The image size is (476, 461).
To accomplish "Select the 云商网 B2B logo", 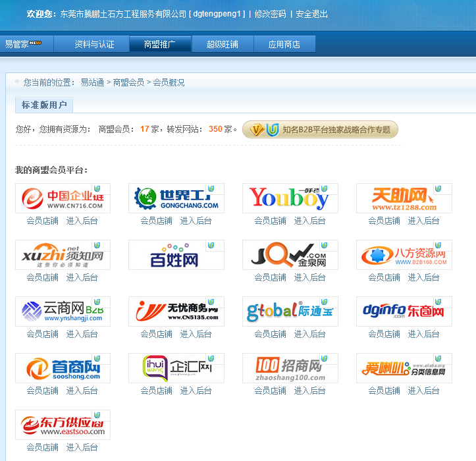I will (x=63, y=312).
